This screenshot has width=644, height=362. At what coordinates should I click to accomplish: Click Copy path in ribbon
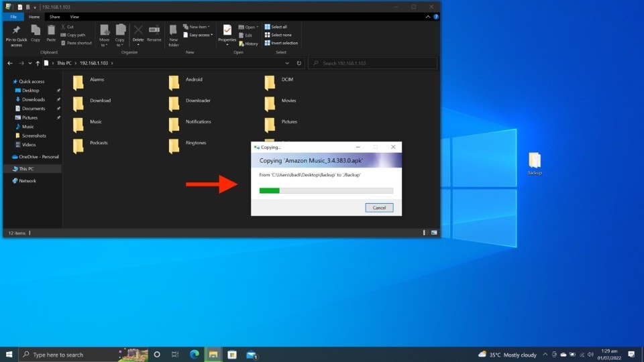pyautogui.click(x=73, y=35)
